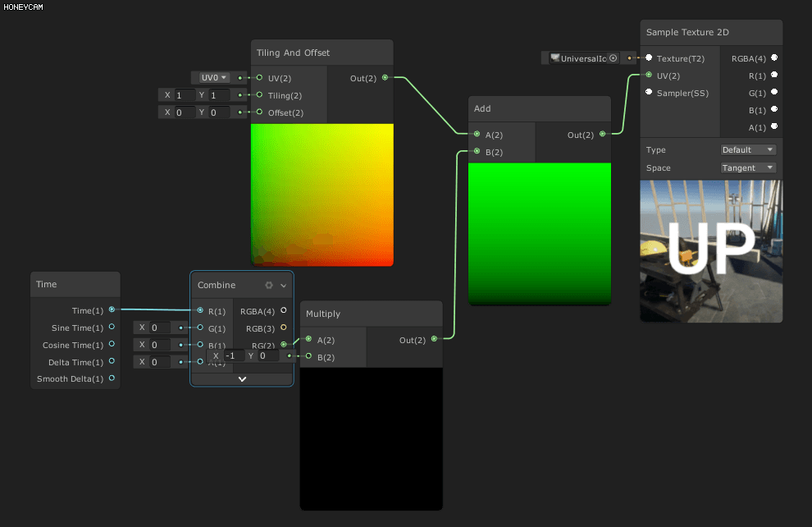
Task: Open the Combine node header chevron menu
Action: tap(283, 285)
